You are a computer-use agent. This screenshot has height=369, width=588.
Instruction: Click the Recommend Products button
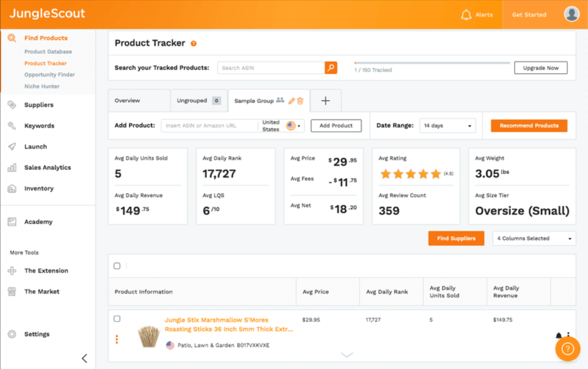(529, 126)
